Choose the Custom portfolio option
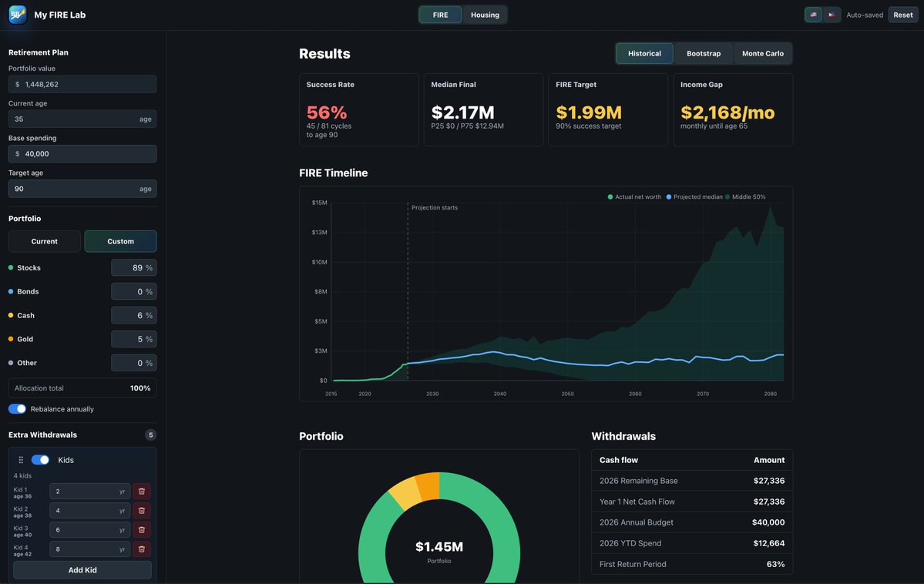 pos(120,241)
